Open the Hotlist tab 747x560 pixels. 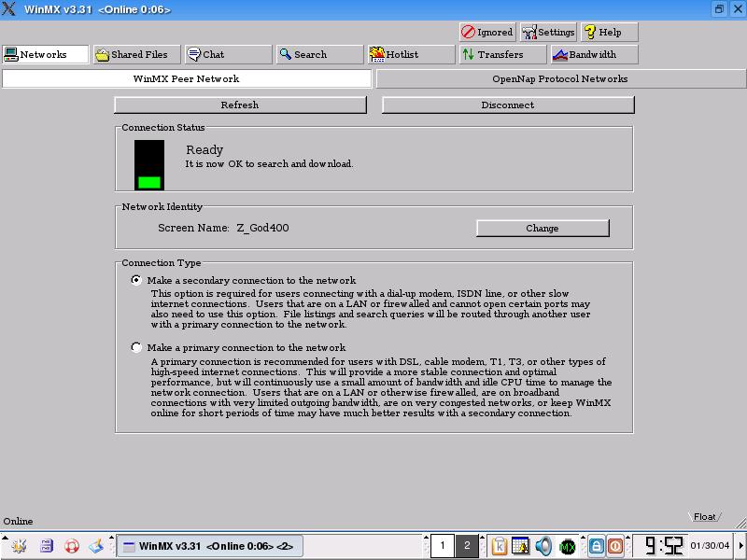point(411,54)
